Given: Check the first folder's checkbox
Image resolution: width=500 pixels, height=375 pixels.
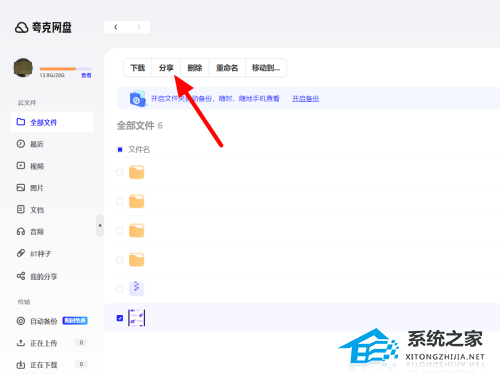Looking at the screenshot, I should pos(120,172).
